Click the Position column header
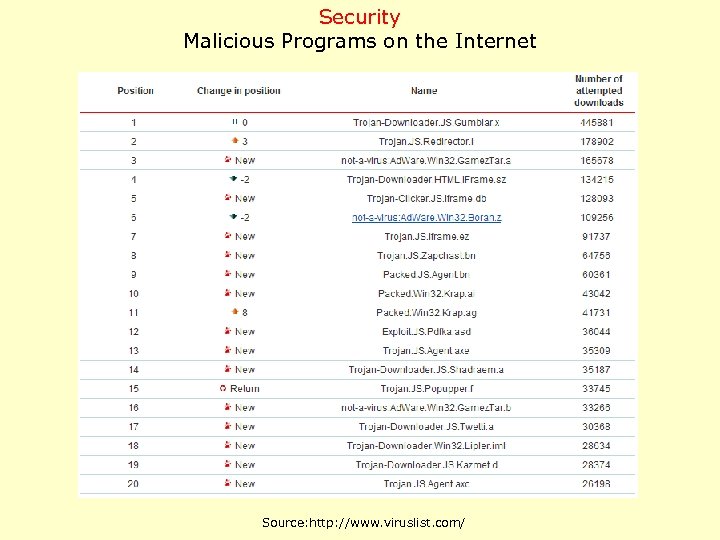 coord(135,91)
